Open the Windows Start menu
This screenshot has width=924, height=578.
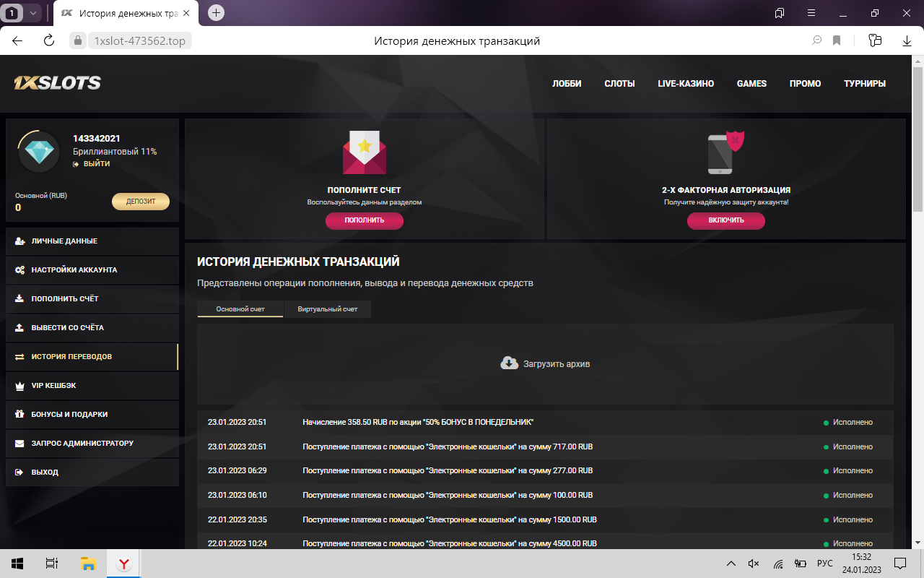(17, 564)
